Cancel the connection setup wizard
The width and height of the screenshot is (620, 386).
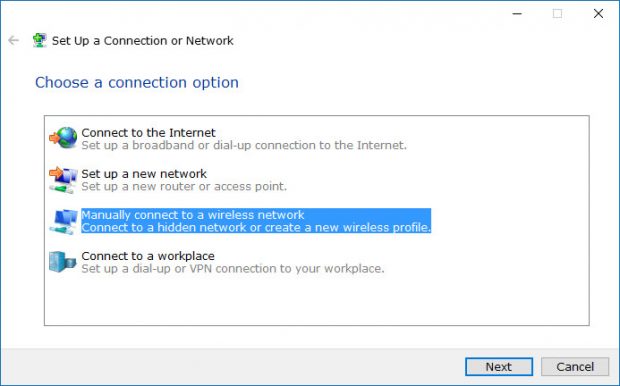tap(575, 367)
